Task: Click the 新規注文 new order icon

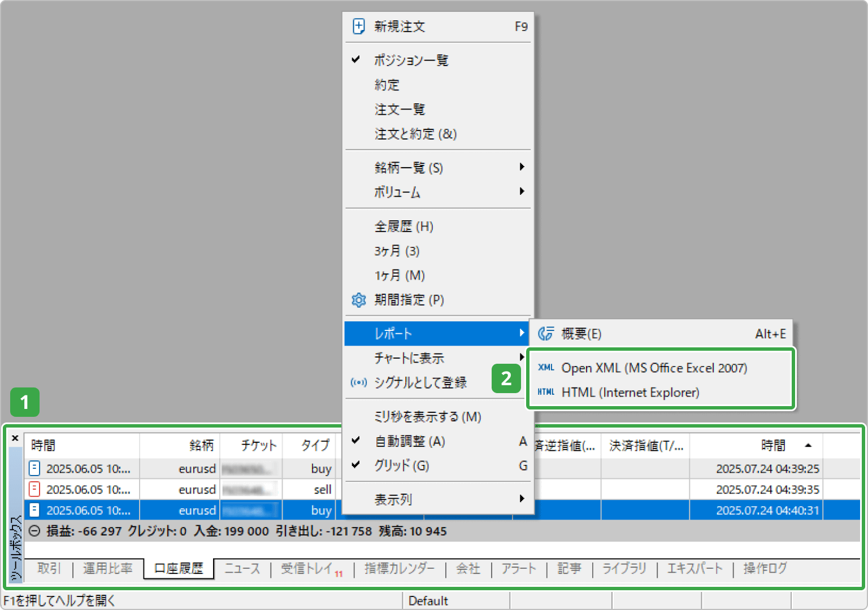Action: coord(358,27)
